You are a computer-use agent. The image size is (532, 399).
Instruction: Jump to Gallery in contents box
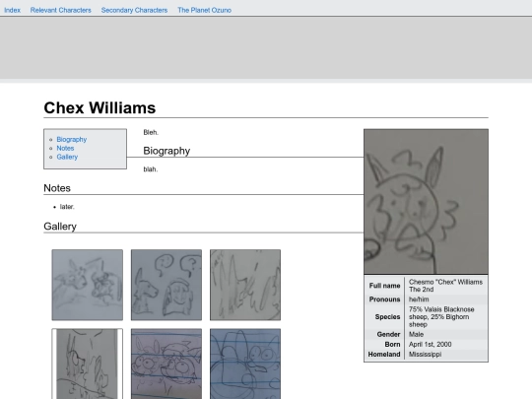(67, 157)
